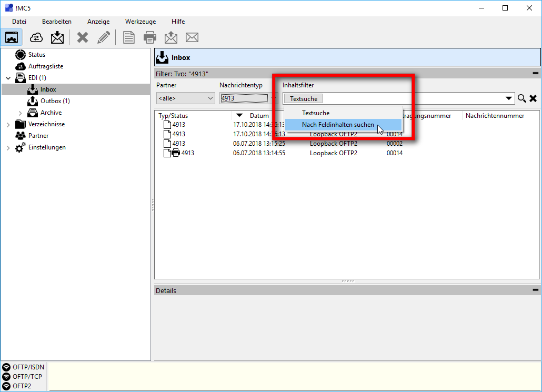Select 'Nach Feldinhalten suchen' menu entry

(x=338, y=125)
